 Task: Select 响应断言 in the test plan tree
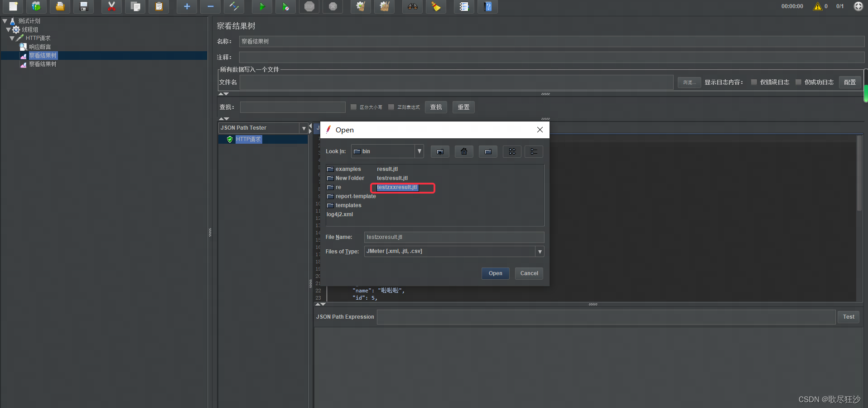[x=40, y=47]
